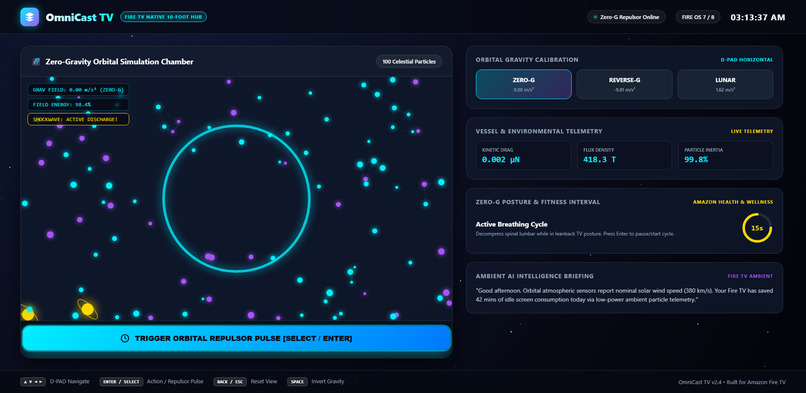Click the FIRE TV AMBIENT label
The image size is (806, 393).
(750, 276)
